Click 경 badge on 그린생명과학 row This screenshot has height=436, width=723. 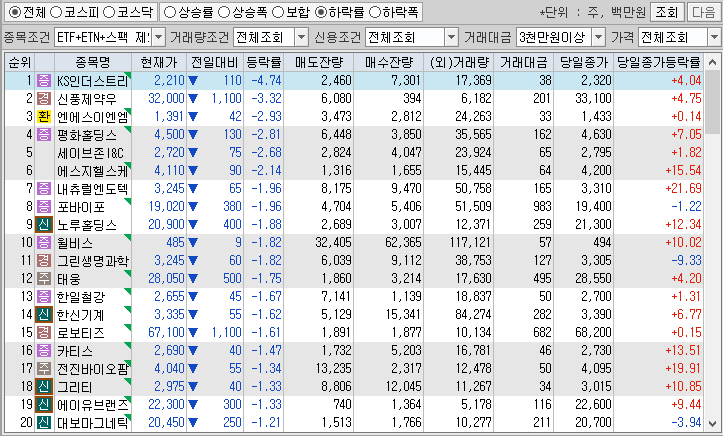click(44, 260)
